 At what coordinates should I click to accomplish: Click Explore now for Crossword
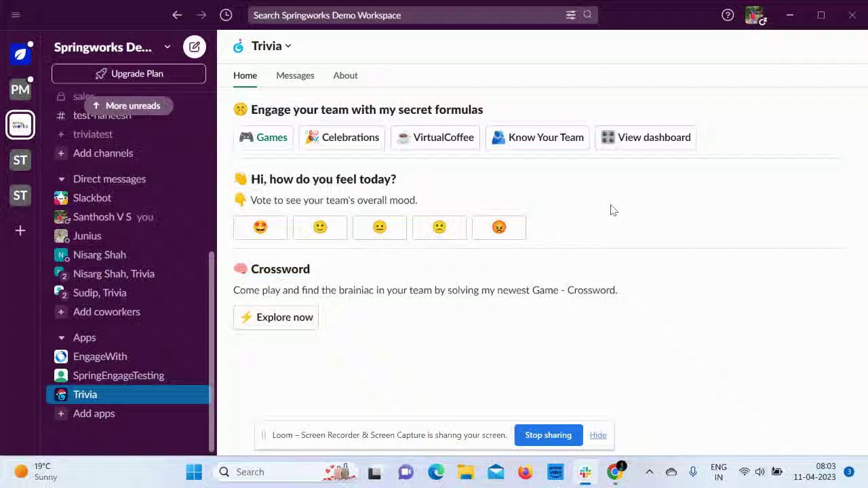pos(276,317)
